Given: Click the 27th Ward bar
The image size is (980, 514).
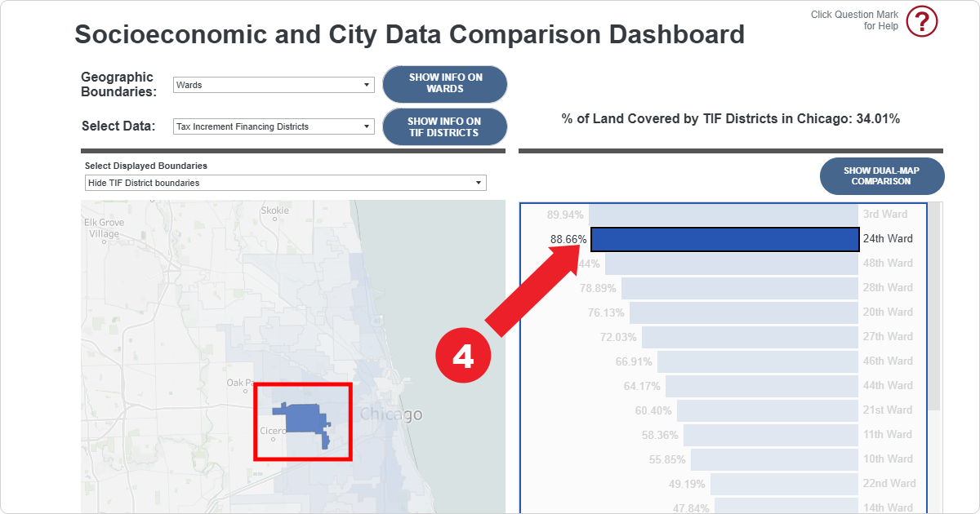Looking at the screenshot, I should pyautogui.click(x=749, y=337).
